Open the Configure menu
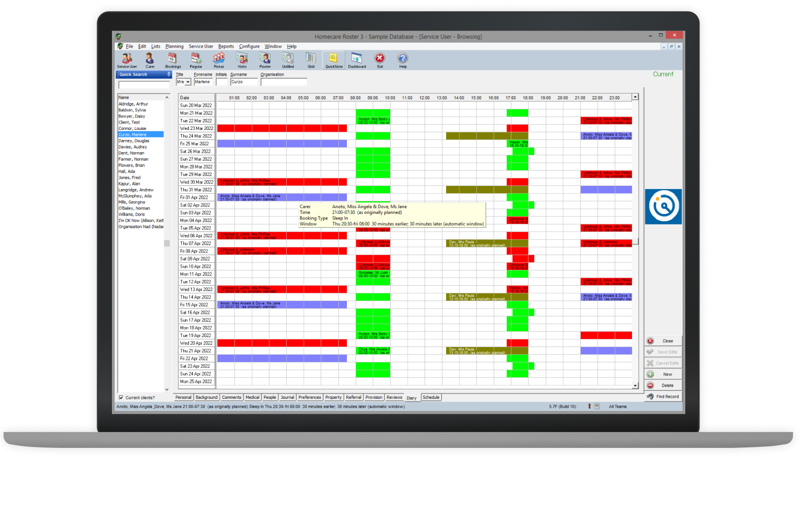The height and width of the screenshot is (524, 812). pyautogui.click(x=249, y=46)
